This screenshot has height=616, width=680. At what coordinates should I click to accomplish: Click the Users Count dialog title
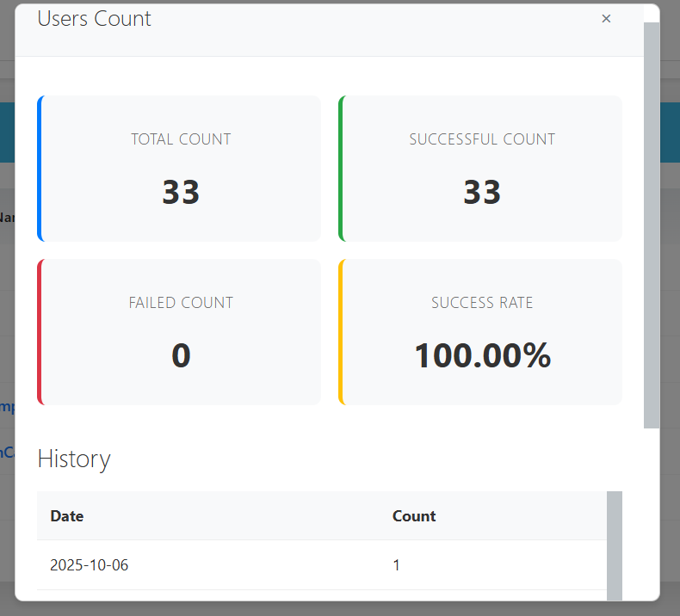coord(94,19)
